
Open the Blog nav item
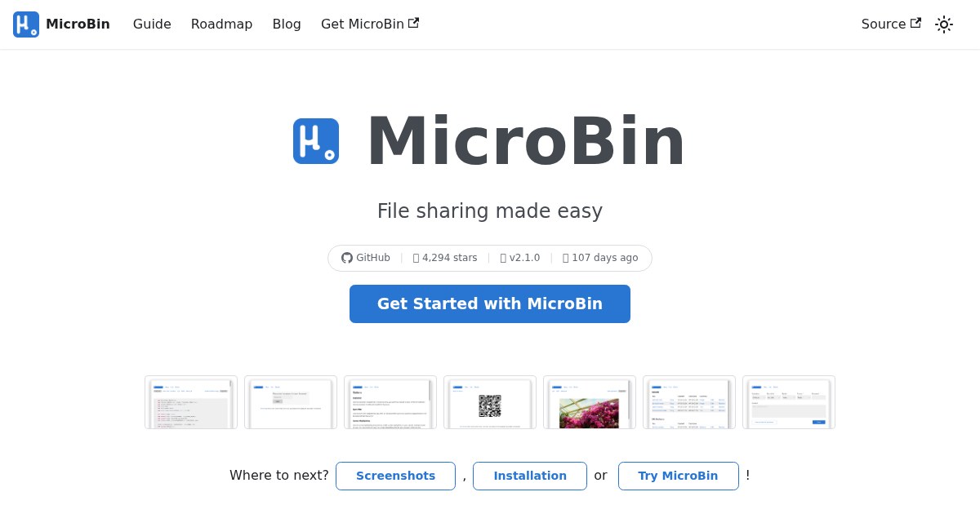coord(287,24)
